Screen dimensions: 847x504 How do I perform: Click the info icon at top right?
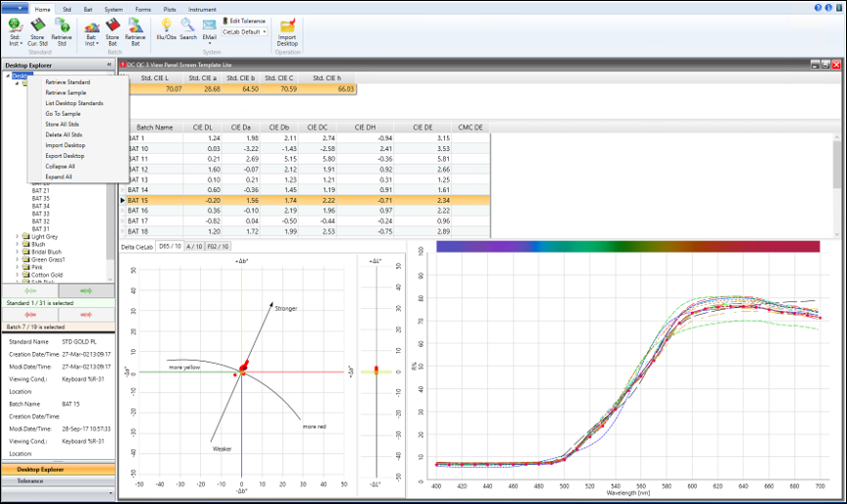(828, 8)
